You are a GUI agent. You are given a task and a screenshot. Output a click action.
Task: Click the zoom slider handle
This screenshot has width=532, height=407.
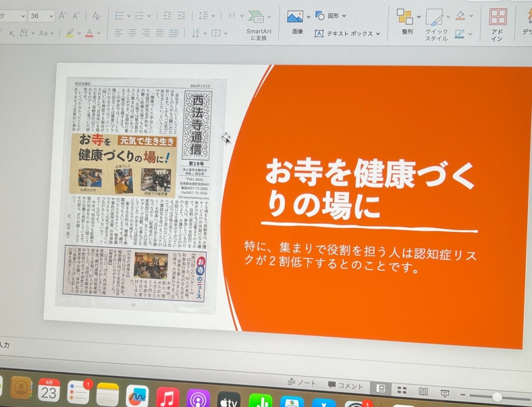click(497, 397)
